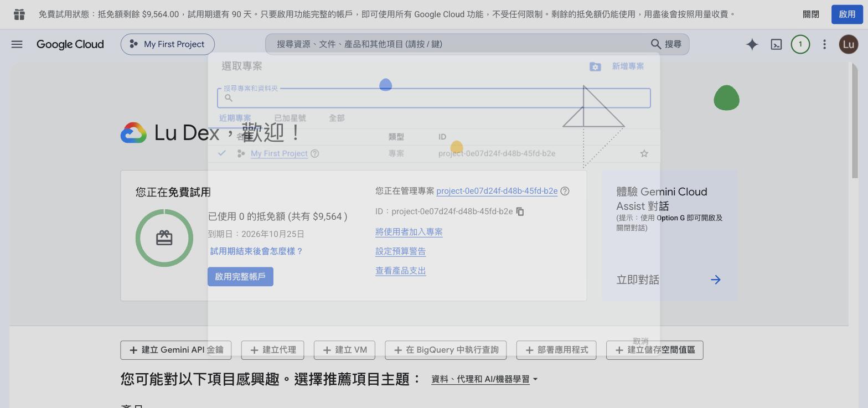Select My First Project in the list
Screen dimensions: 868x408
tap(279, 153)
